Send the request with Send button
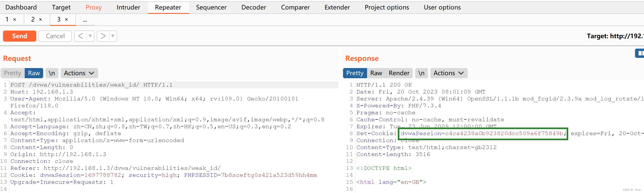This screenshot has width=644, height=193. coord(19,36)
